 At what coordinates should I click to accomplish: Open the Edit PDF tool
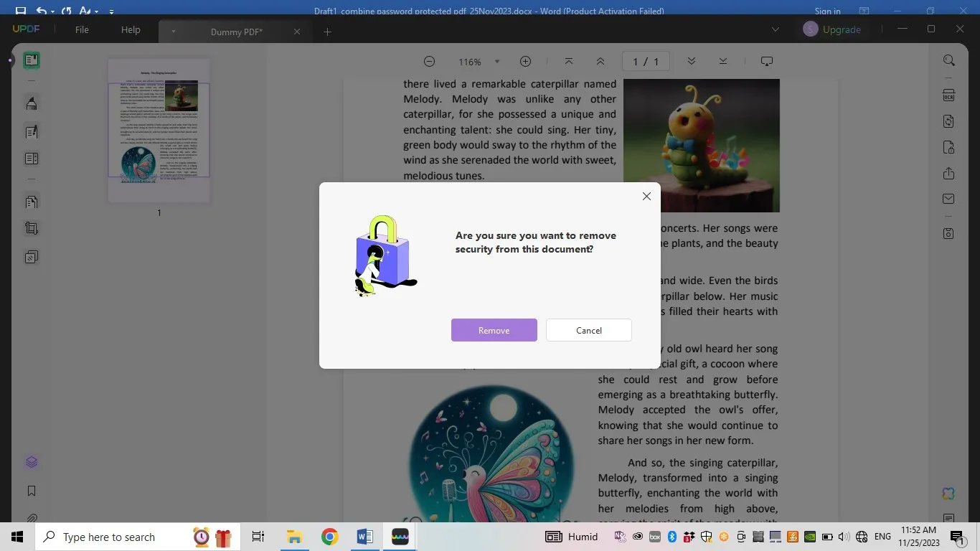(x=31, y=131)
